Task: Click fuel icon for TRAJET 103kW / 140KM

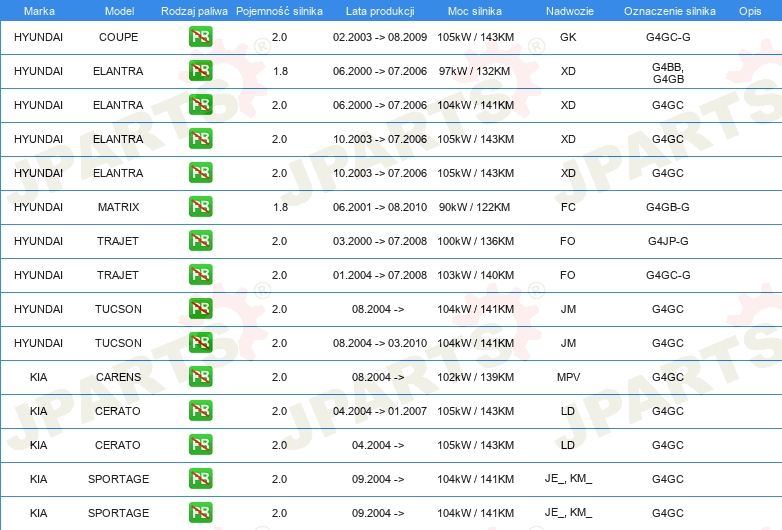Action: pyautogui.click(x=200, y=275)
